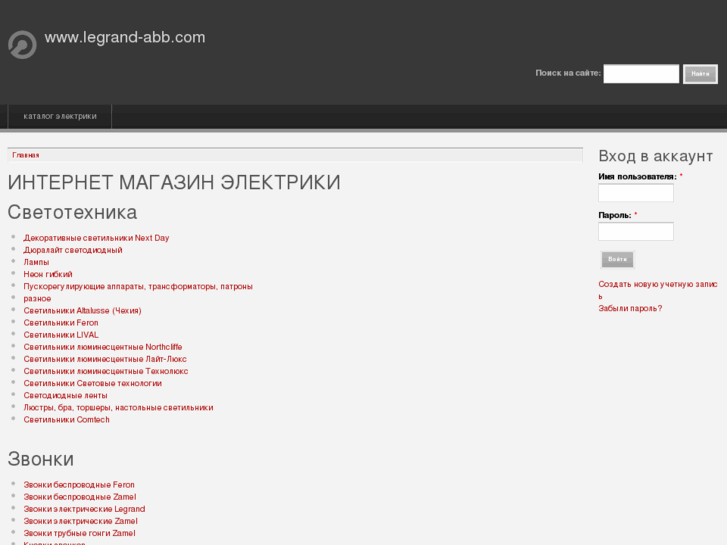Viewport: 727px width, 545px height.
Task: Open Звонки беспроводные Zamel link
Action: click(x=80, y=497)
